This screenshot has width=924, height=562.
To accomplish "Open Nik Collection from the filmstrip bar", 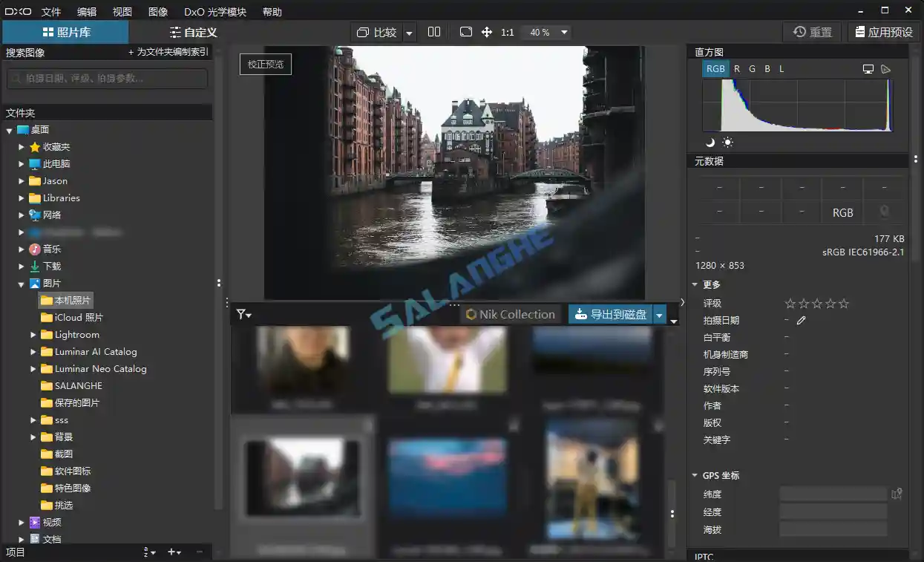I will coord(510,314).
